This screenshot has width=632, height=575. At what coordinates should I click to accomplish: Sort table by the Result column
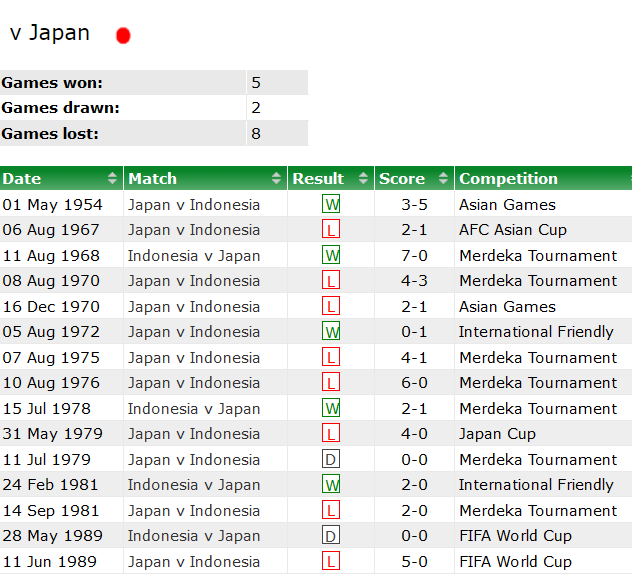click(x=330, y=179)
